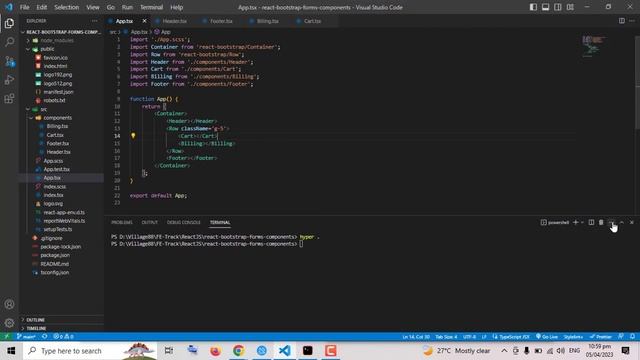Click the Windows taskbar search box

90,351
